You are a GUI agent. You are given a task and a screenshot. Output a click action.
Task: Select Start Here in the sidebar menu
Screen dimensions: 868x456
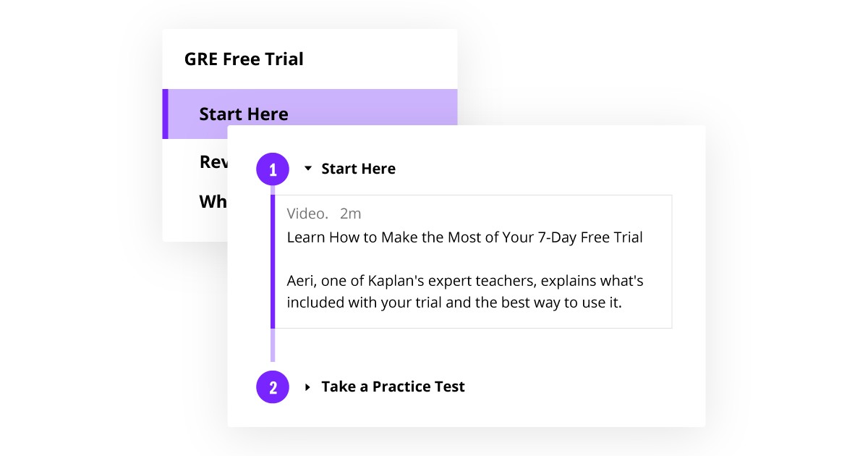point(244,114)
